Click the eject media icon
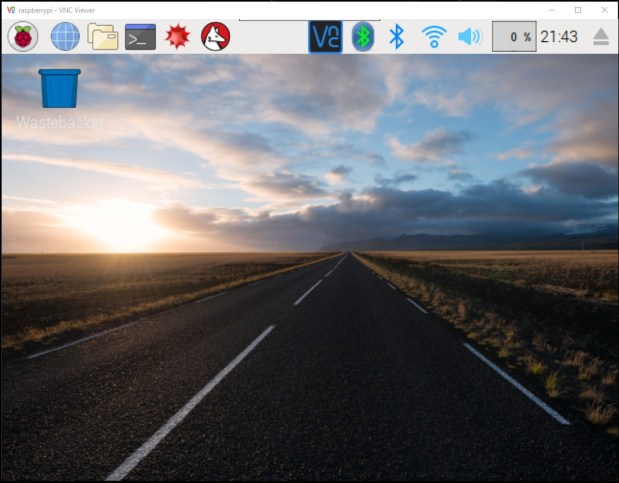This screenshot has width=619, height=483. 601,37
